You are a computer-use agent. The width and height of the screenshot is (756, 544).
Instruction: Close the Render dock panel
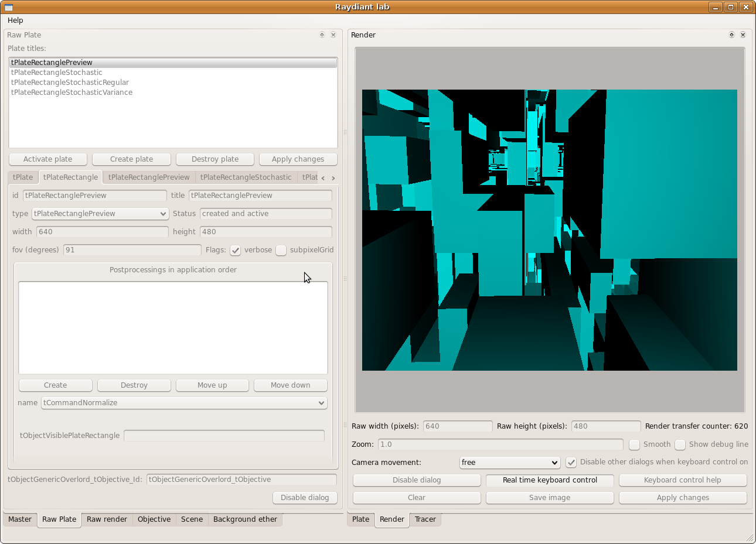point(743,35)
